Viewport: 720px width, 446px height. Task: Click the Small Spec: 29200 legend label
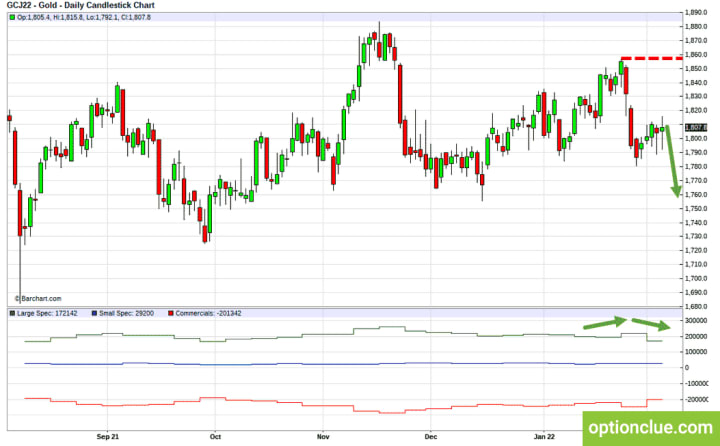coord(126,313)
